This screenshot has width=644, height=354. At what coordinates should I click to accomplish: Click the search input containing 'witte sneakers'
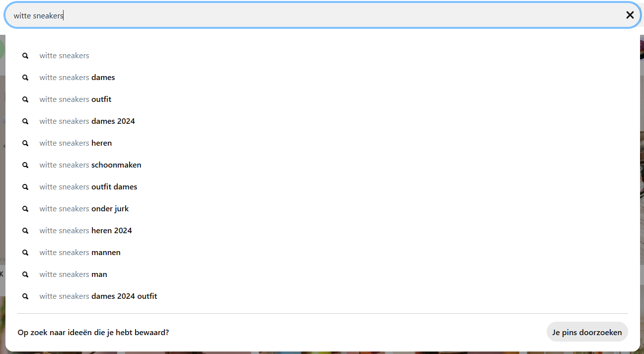(318, 15)
